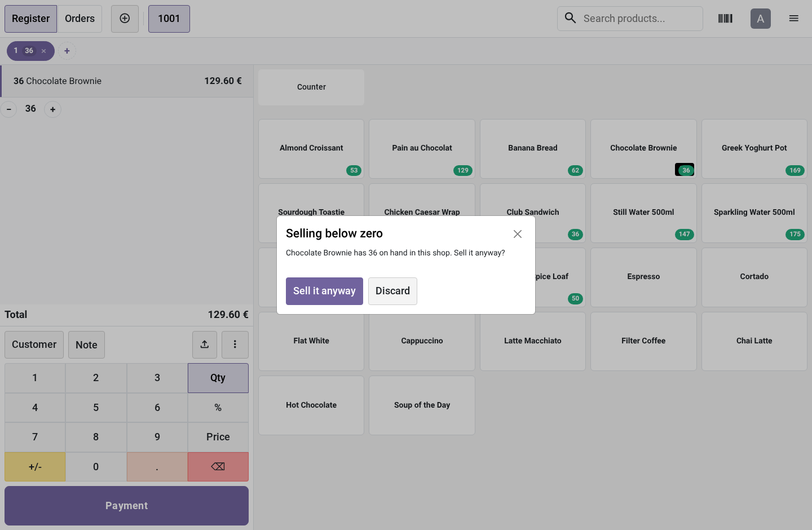
Task: Add Espresso to the order
Action: tap(643, 277)
